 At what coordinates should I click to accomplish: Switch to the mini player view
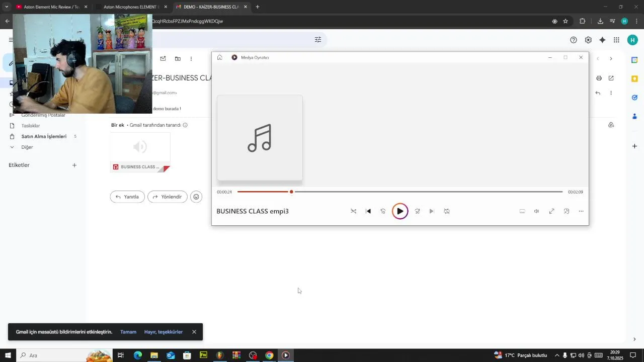(567, 211)
